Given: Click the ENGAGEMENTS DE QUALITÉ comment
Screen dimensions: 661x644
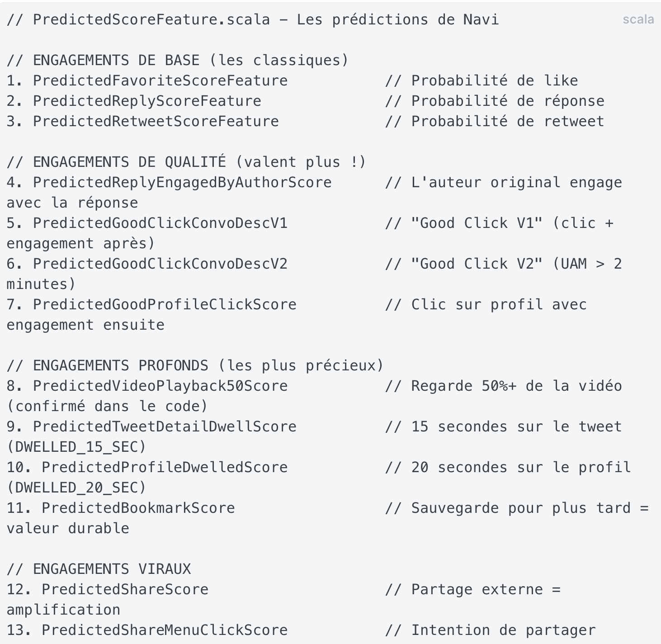Looking at the screenshot, I should point(186,162).
